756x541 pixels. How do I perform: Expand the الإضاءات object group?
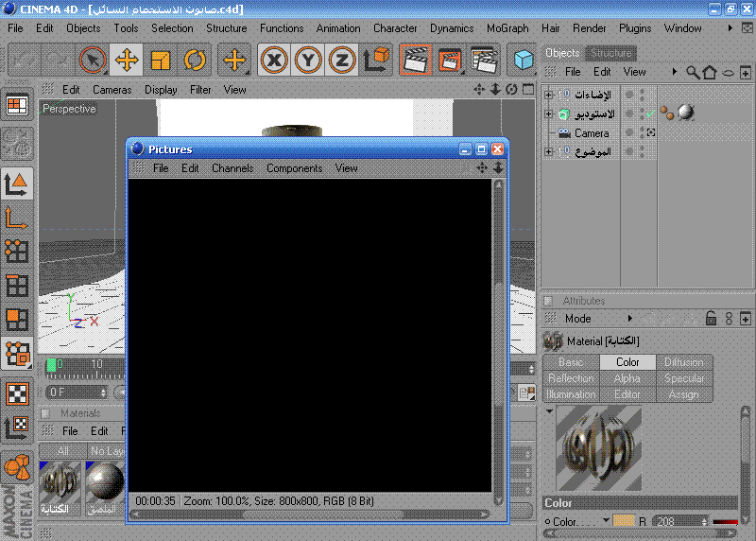tap(548, 95)
